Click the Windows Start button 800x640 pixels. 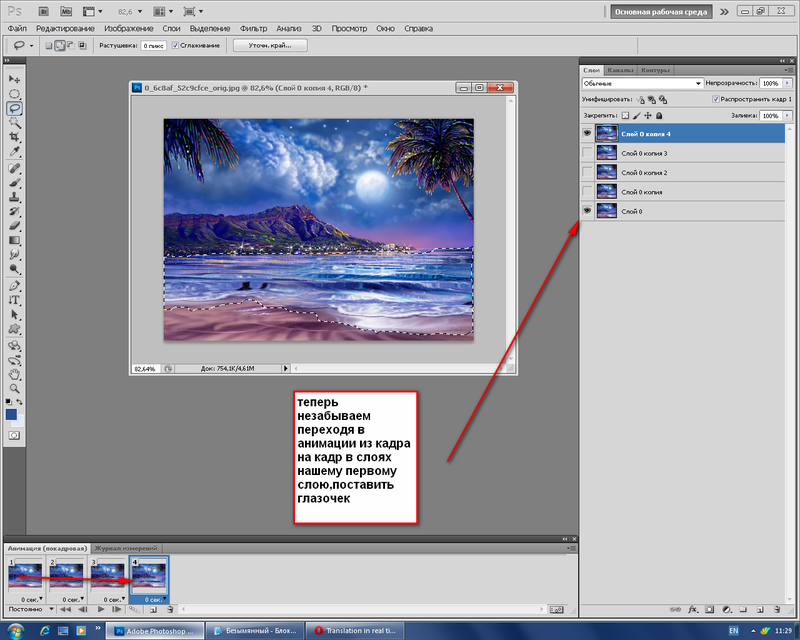click(15, 631)
